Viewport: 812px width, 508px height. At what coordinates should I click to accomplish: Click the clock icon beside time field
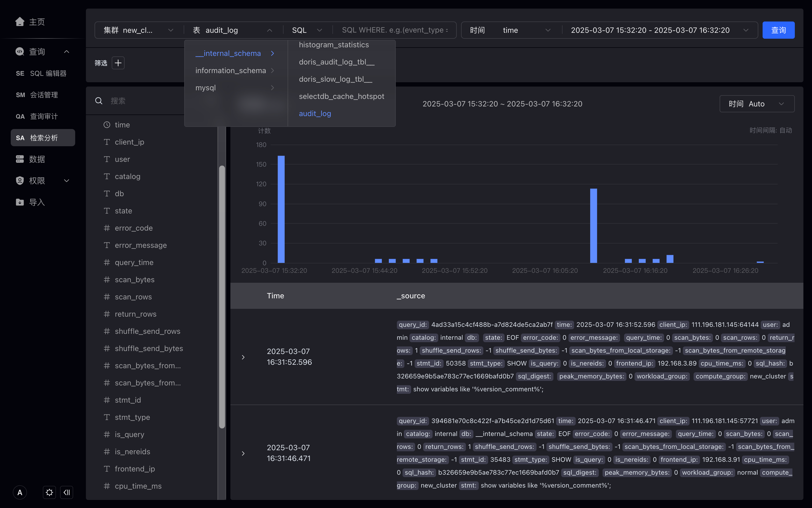tap(107, 125)
